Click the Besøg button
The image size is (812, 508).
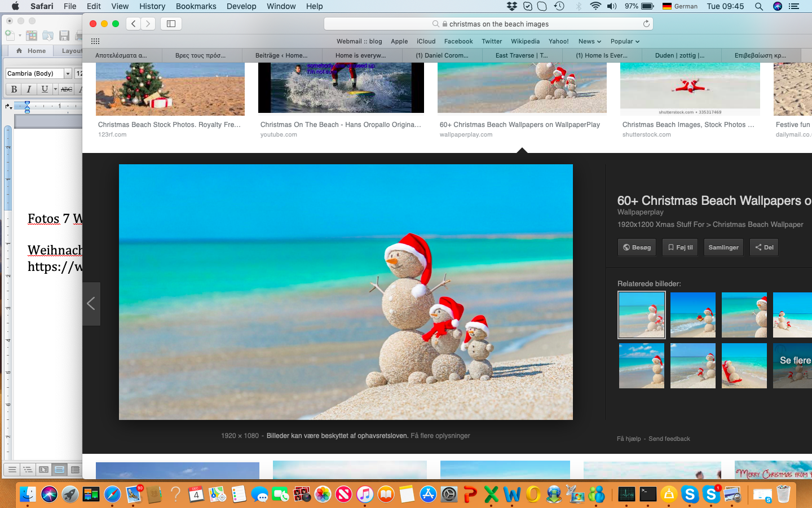637,247
